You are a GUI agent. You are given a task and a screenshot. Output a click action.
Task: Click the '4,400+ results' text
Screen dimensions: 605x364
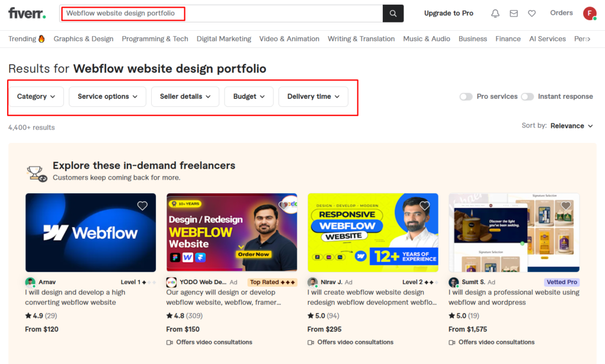(x=32, y=128)
